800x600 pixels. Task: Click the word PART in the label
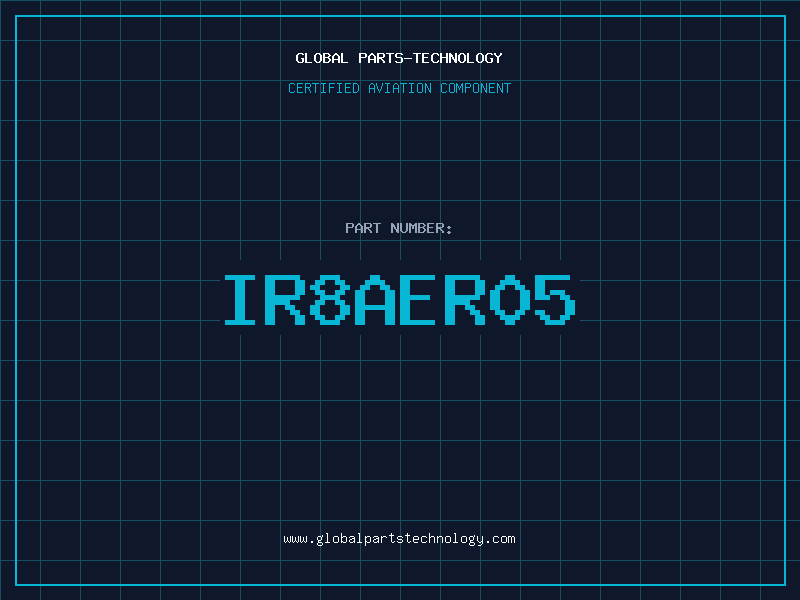(362, 228)
